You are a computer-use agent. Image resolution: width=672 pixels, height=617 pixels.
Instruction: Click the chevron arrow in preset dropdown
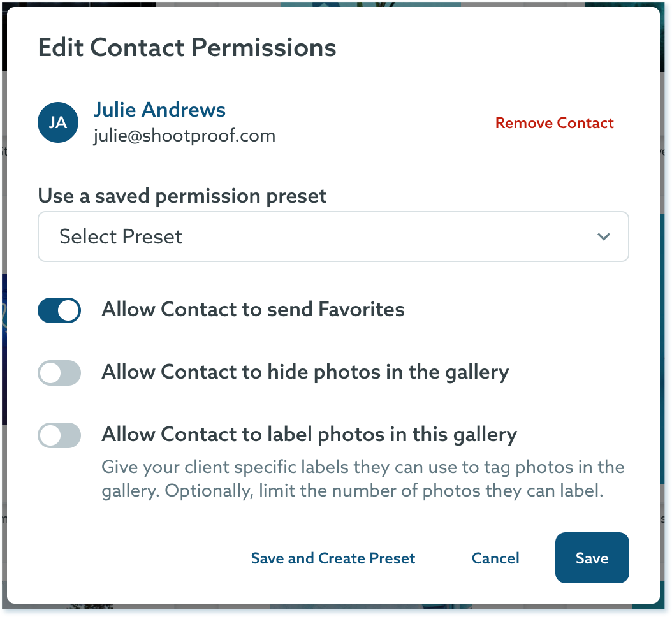coord(603,237)
